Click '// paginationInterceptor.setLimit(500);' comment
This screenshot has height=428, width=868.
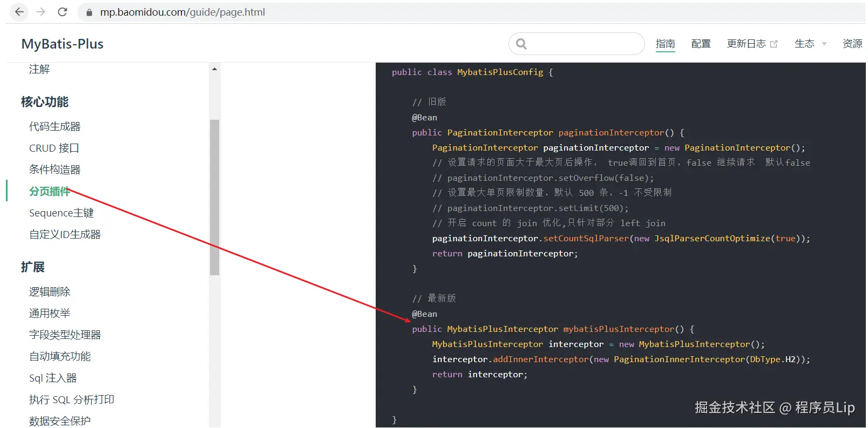pos(530,208)
